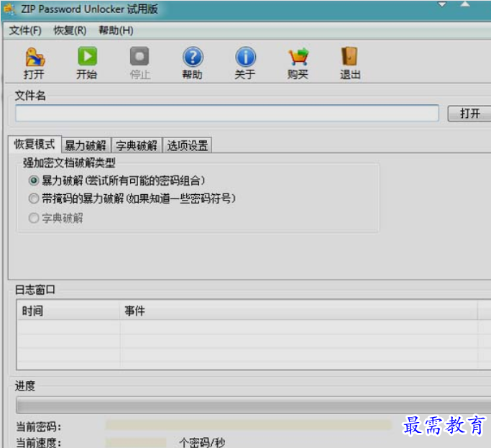Click the 当前速度 value field
This screenshot has width=491, height=448.
136,442
